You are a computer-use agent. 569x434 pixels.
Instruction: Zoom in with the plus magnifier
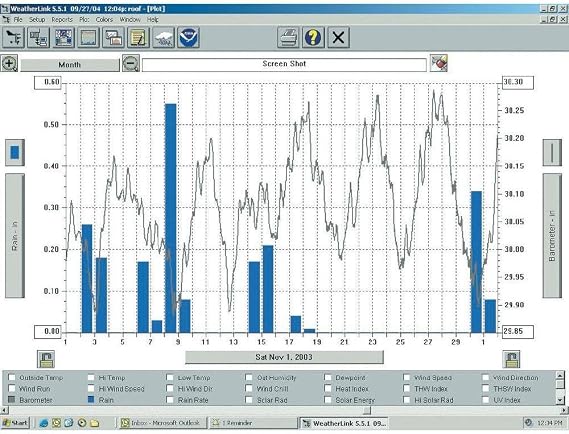click(x=9, y=64)
